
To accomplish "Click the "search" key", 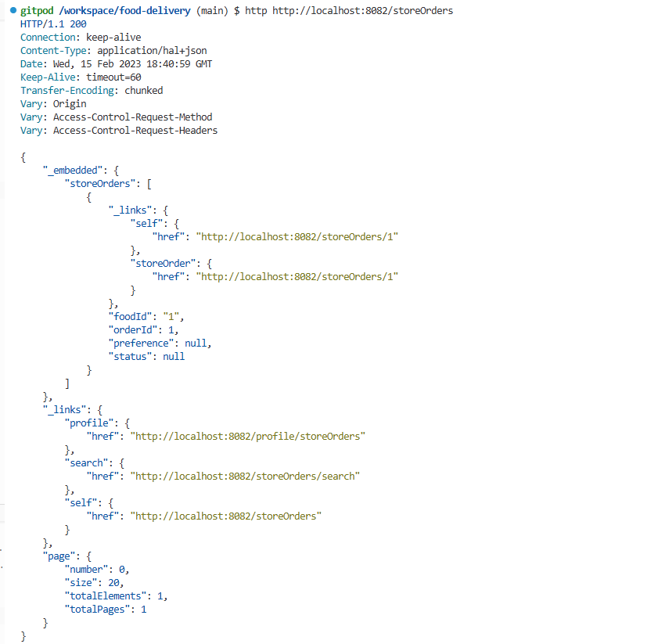I will (x=86, y=462).
